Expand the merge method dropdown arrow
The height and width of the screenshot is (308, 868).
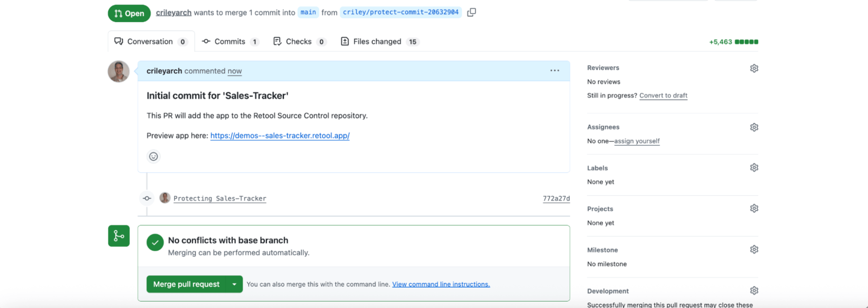pos(234,284)
